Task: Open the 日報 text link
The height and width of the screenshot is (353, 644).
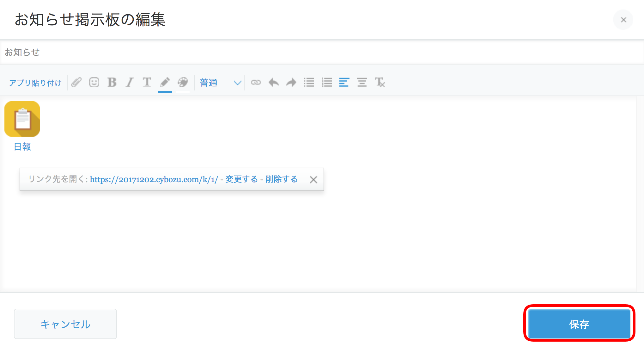Action: click(x=22, y=147)
